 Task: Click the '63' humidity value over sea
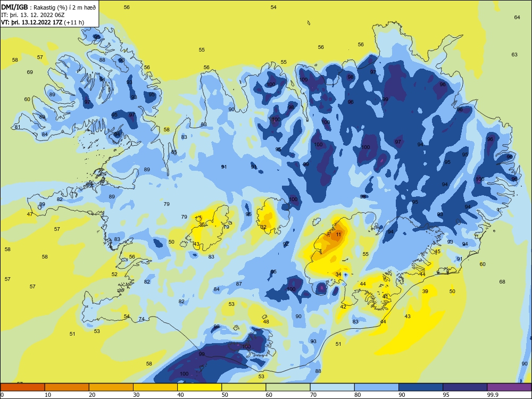[514, 54]
